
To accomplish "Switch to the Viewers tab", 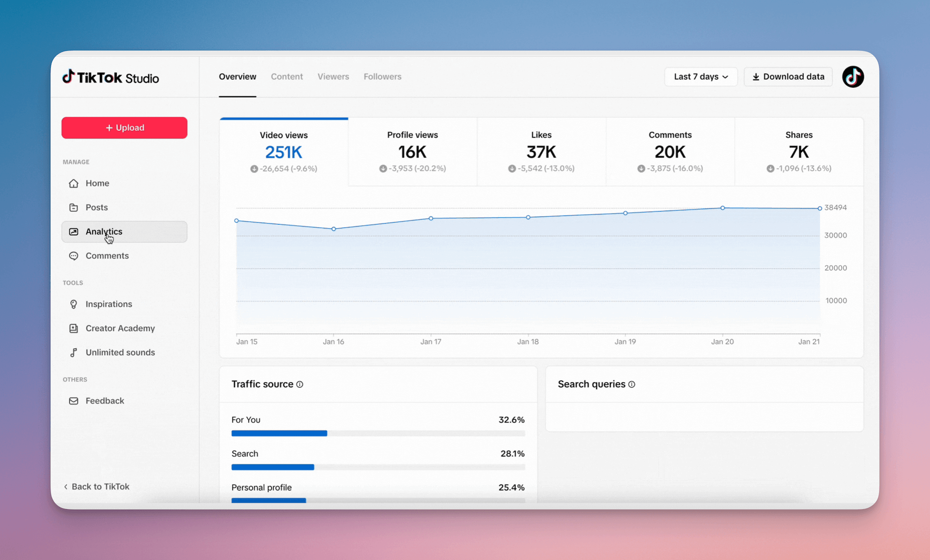I will (333, 77).
